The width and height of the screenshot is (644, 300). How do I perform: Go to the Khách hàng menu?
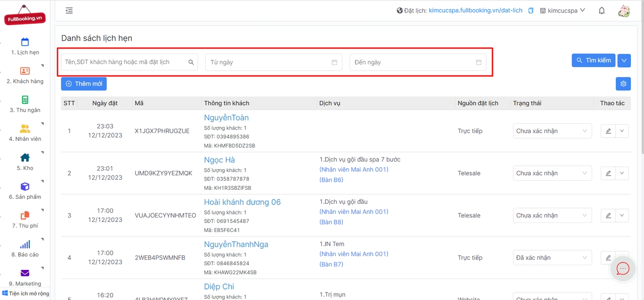pos(25,76)
